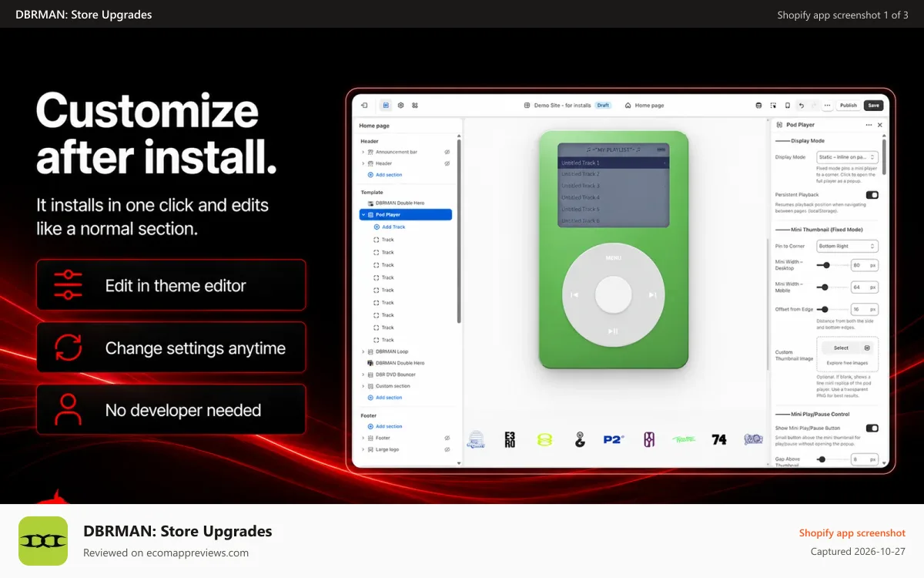Screen dimensions: 924x578
Task: Switch to mobile preview icon
Action: coord(787,106)
